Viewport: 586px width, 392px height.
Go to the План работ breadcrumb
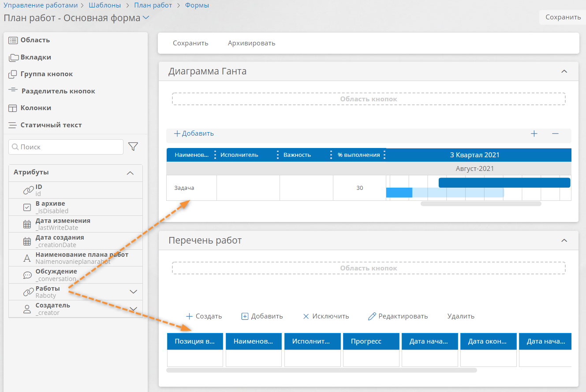point(153,5)
